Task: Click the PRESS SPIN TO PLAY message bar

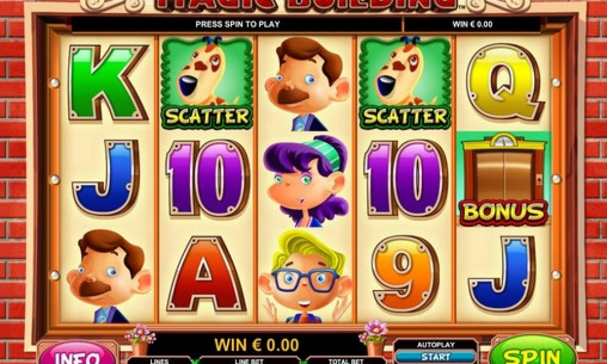Action: (237, 24)
